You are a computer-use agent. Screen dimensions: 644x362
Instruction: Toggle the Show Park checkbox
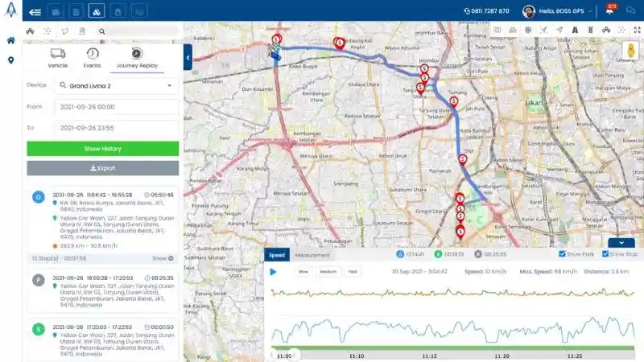[563, 254]
